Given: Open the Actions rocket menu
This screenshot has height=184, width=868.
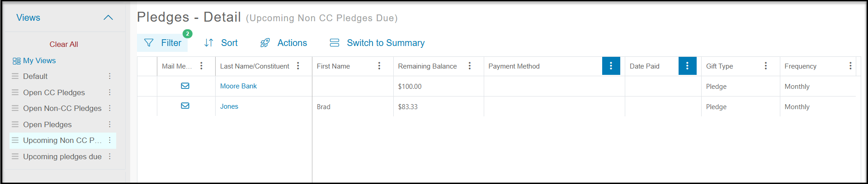Looking at the screenshot, I should 283,43.
